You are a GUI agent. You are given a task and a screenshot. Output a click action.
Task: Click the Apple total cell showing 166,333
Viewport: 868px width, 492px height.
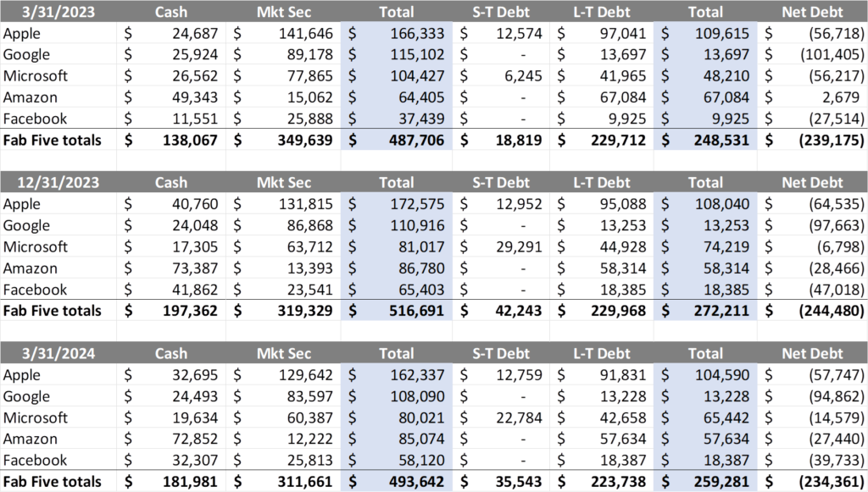(x=397, y=34)
